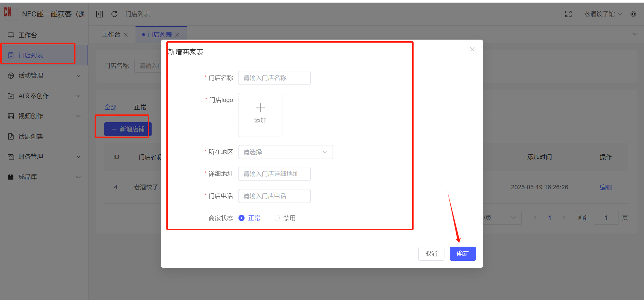Close the 工作台 tab with its X

[126, 35]
